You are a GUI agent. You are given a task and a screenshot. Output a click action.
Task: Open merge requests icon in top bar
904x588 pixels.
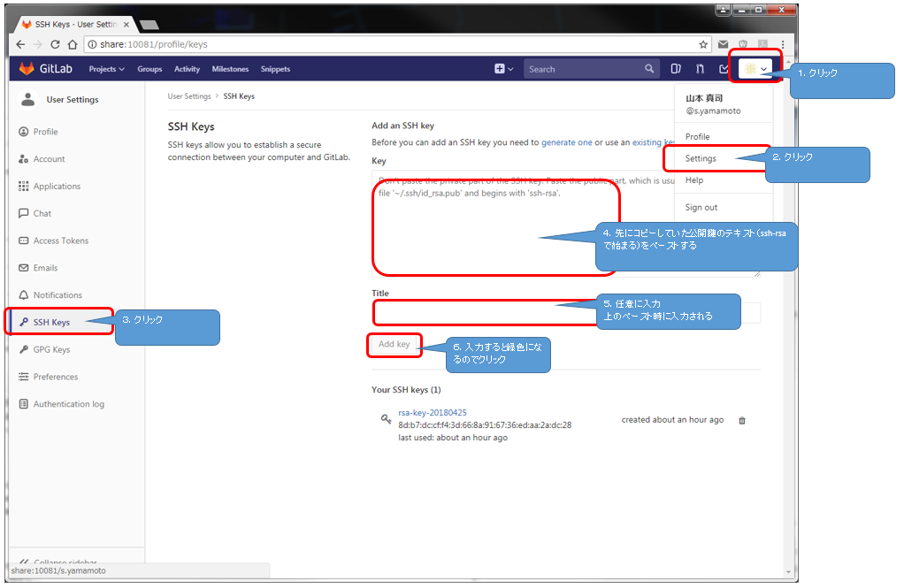pyautogui.click(x=700, y=69)
